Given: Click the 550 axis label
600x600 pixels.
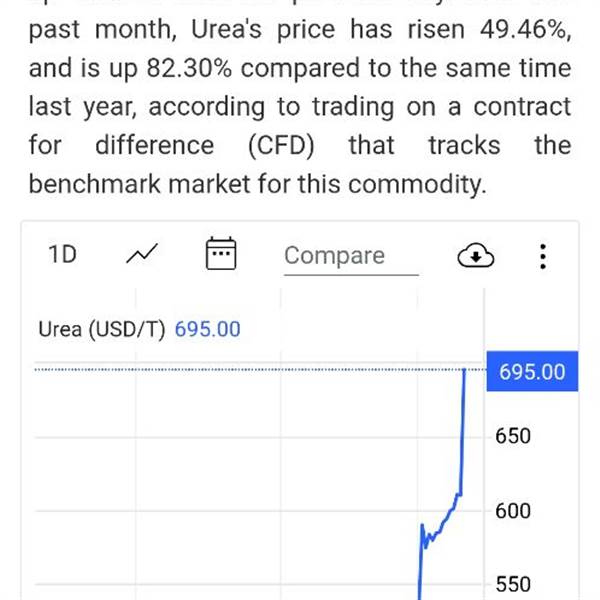Looking at the screenshot, I should pyautogui.click(x=512, y=584).
